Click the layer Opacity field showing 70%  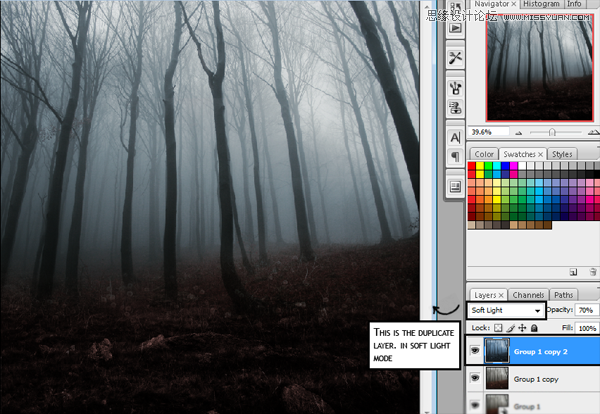click(x=586, y=310)
